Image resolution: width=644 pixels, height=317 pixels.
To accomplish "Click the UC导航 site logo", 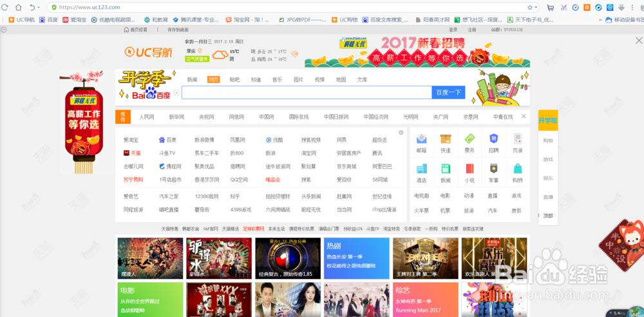I will [149, 52].
